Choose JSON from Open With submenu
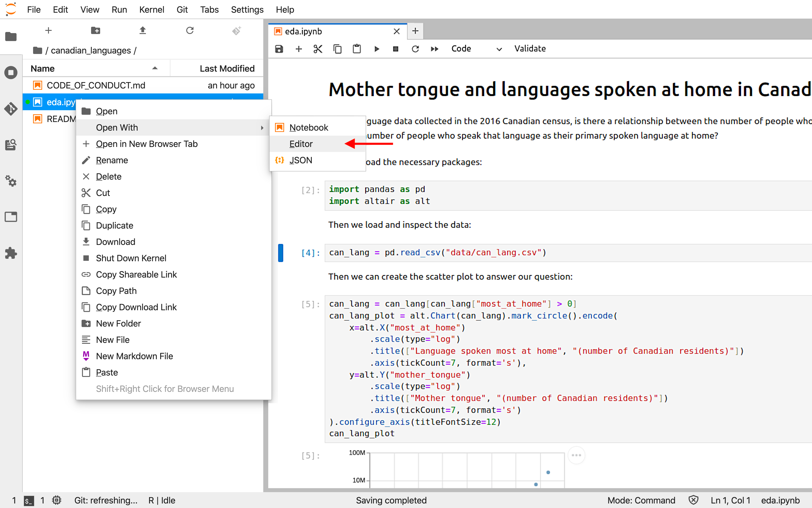Image resolution: width=812 pixels, height=508 pixels. click(x=317, y=160)
